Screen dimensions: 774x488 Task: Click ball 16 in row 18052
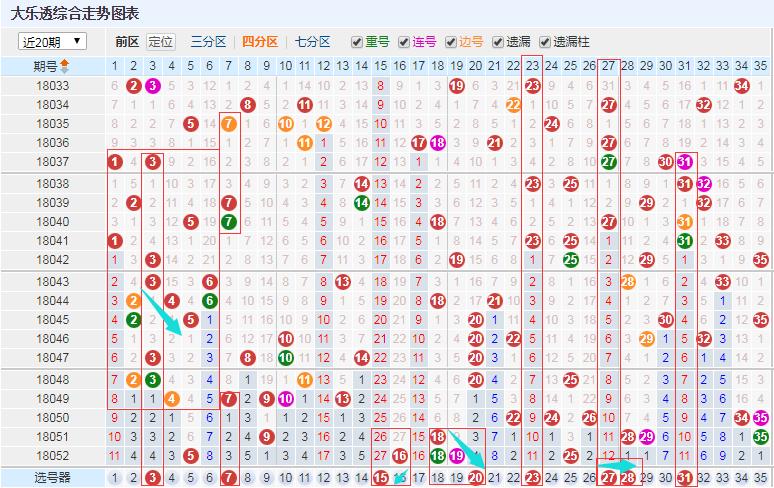click(x=400, y=456)
